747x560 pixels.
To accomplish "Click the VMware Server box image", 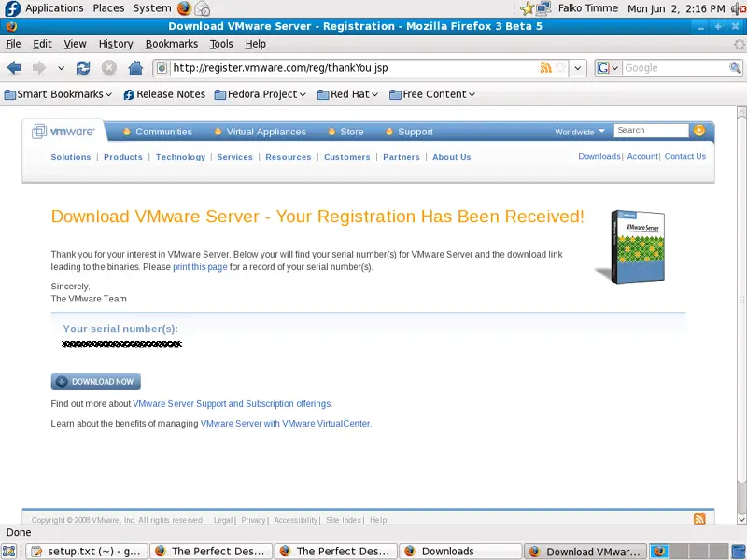I will click(631, 246).
